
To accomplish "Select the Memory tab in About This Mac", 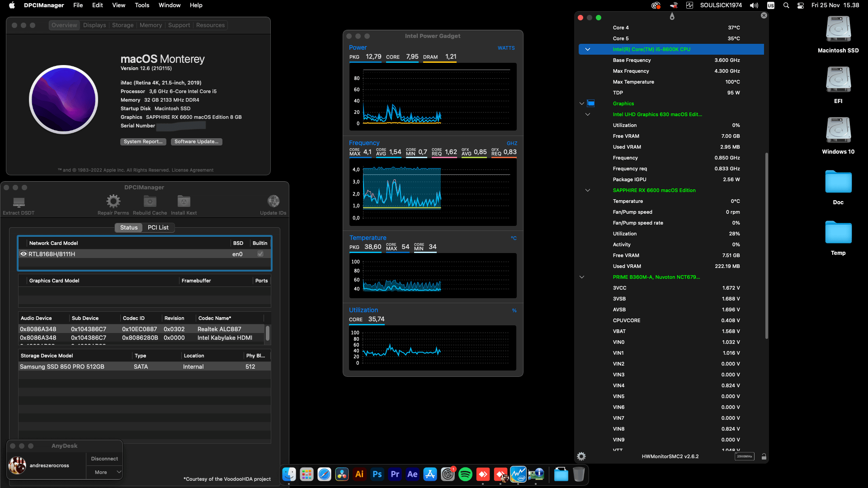I will tap(151, 25).
